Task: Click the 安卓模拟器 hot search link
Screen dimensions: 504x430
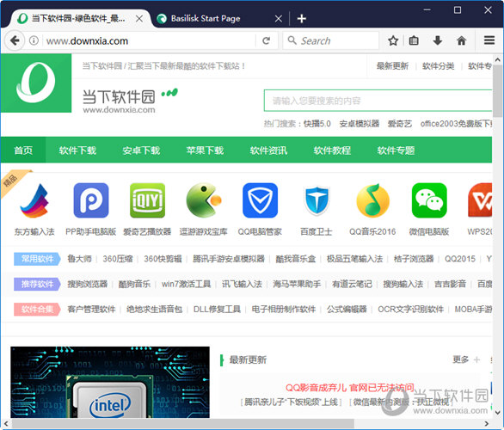Action: [x=360, y=124]
